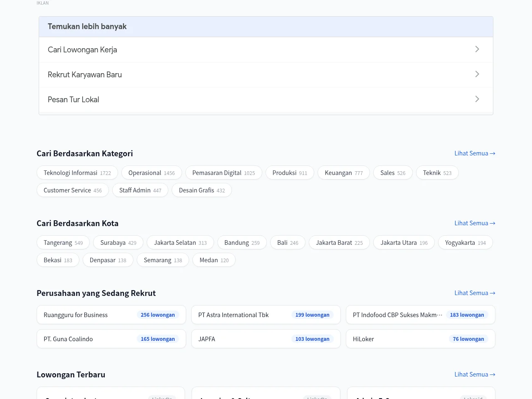532x399 pixels.
Task: Click the Perusahaan yang Sedang Rekrut heading
Action: [x=96, y=293]
